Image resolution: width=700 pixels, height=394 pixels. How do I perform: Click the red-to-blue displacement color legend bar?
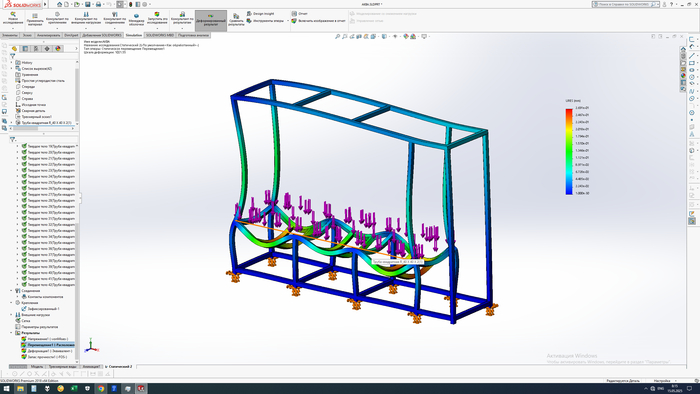(x=569, y=152)
